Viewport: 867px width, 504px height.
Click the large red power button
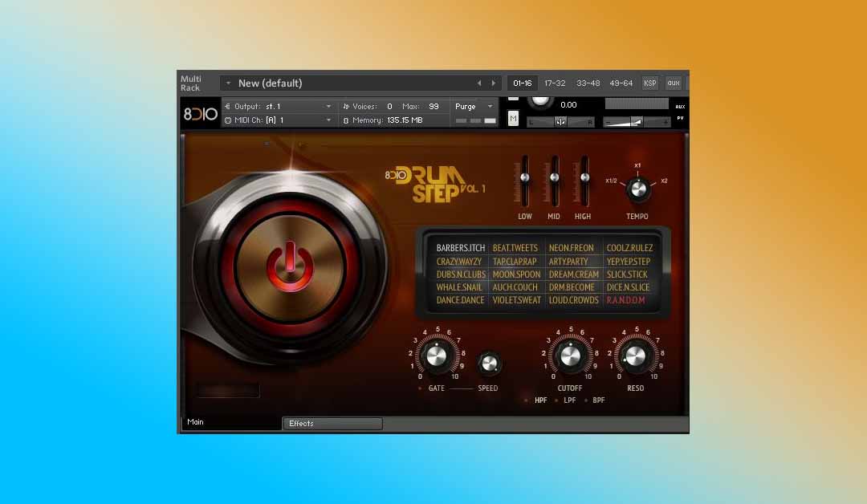(290, 267)
